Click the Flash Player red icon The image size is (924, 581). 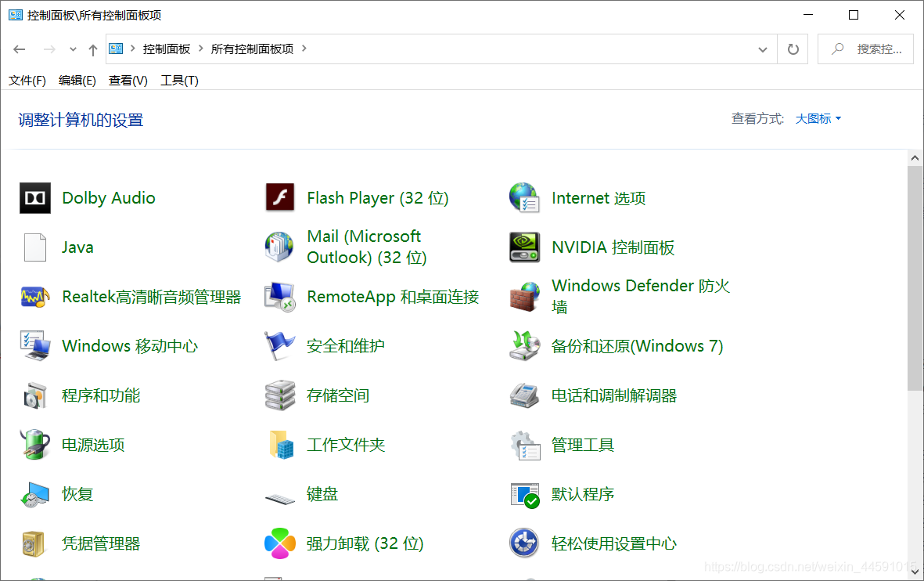pos(280,197)
